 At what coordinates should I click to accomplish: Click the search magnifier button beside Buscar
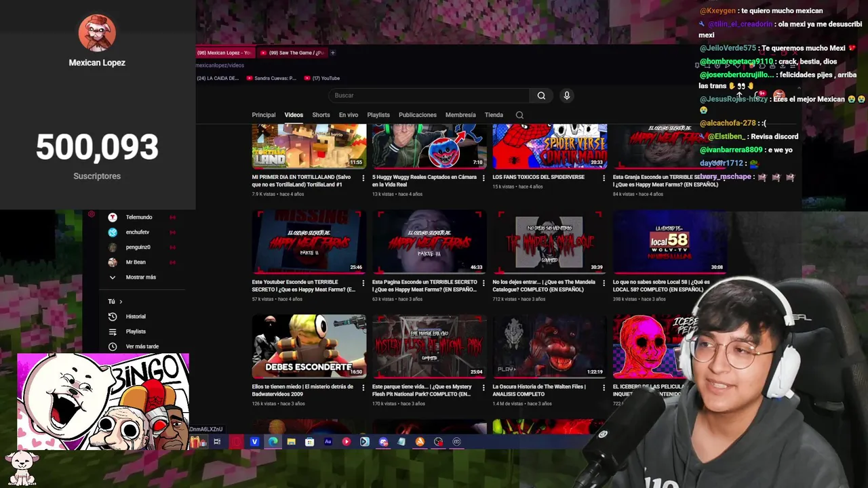tap(541, 96)
